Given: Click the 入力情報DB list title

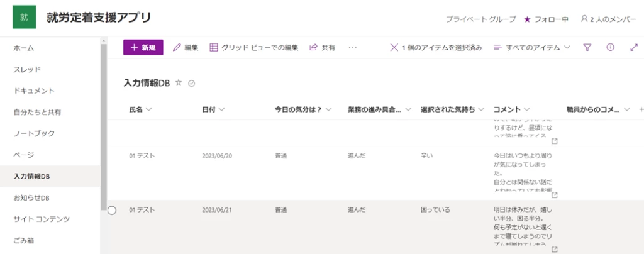Looking at the screenshot, I should [147, 82].
